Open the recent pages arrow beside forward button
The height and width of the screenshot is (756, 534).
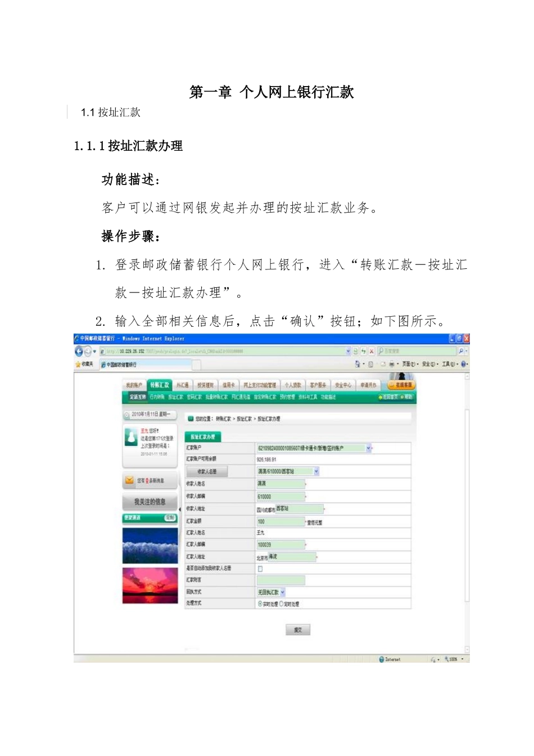(94, 351)
